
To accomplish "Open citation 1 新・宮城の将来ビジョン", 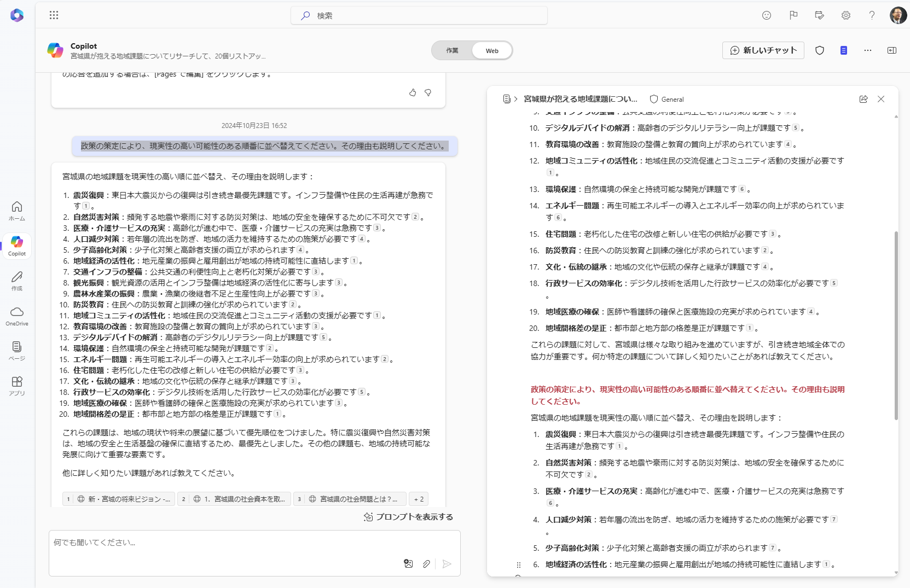I will [118, 499].
